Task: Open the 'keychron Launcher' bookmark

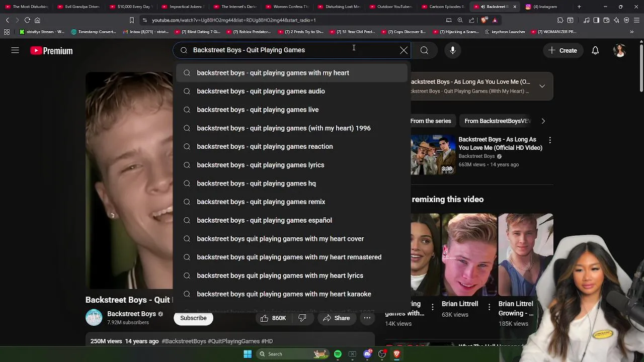Action: point(505,32)
